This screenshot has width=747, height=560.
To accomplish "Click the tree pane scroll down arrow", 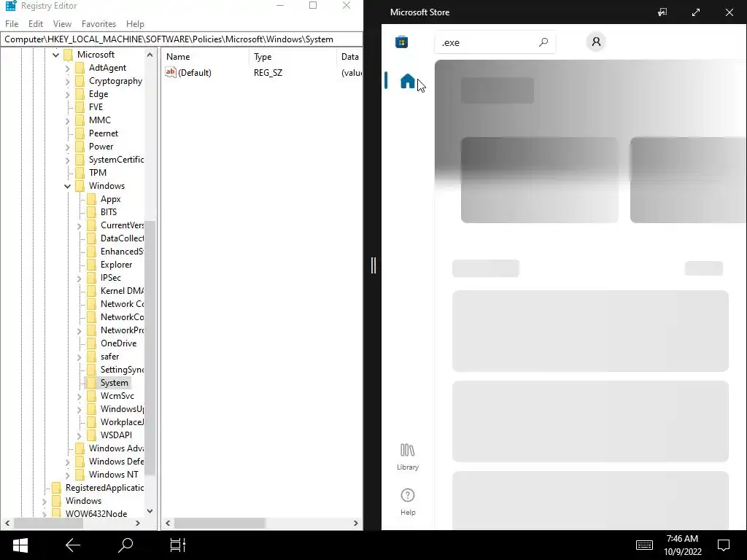I will pos(150,511).
